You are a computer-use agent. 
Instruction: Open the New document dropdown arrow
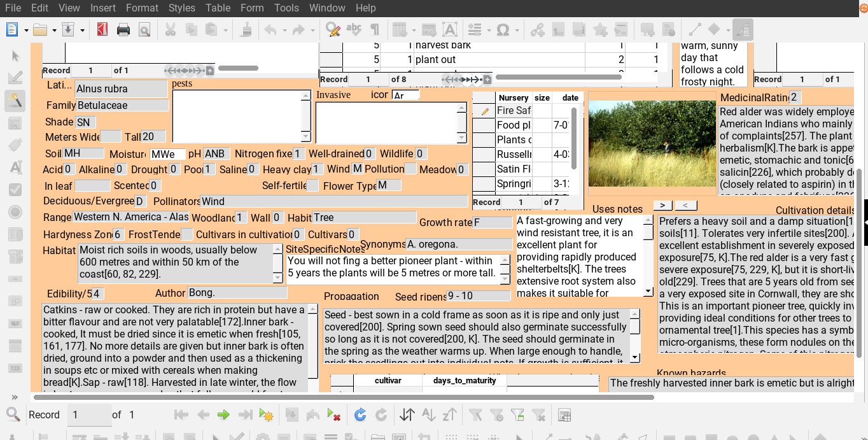[x=26, y=30]
